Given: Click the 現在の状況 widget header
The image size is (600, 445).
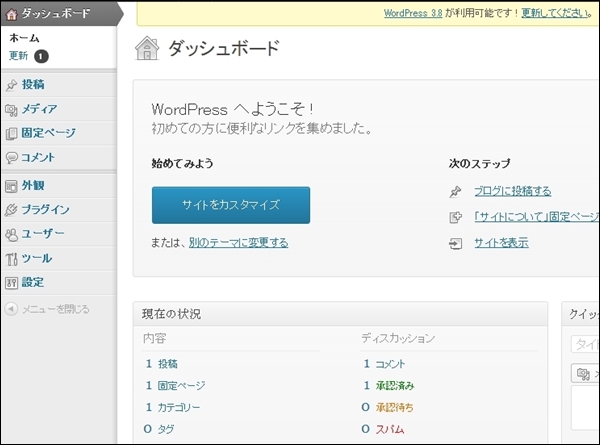Looking at the screenshot, I should coord(340,314).
